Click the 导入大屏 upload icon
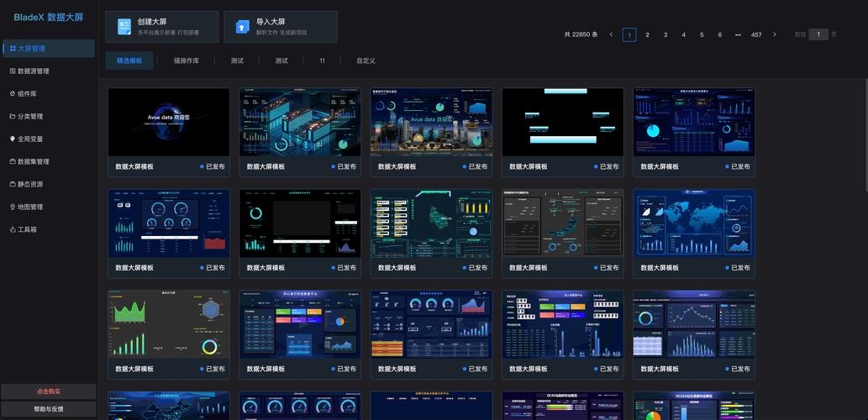The image size is (868, 420). point(243,27)
